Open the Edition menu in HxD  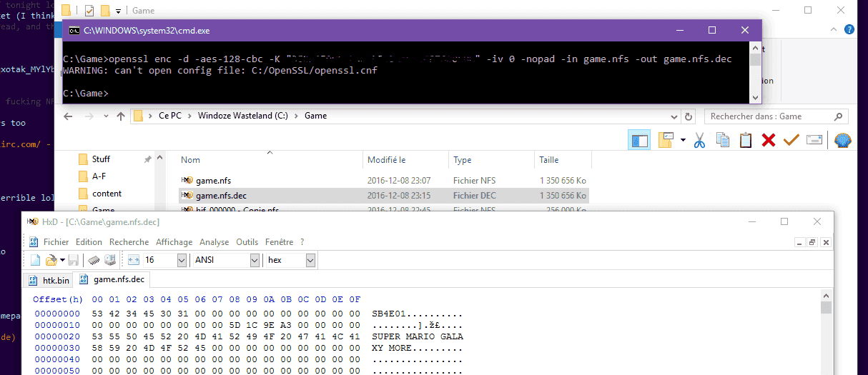tap(89, 242)
